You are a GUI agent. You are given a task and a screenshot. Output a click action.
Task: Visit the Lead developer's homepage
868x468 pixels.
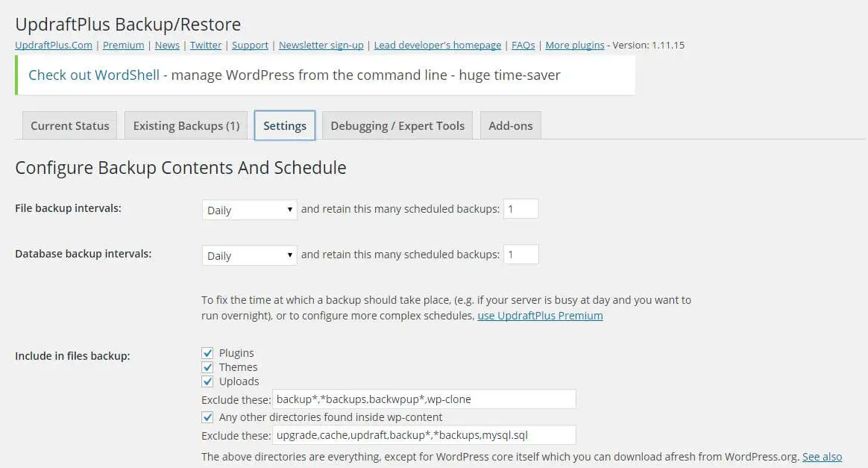tap(437, 45)
